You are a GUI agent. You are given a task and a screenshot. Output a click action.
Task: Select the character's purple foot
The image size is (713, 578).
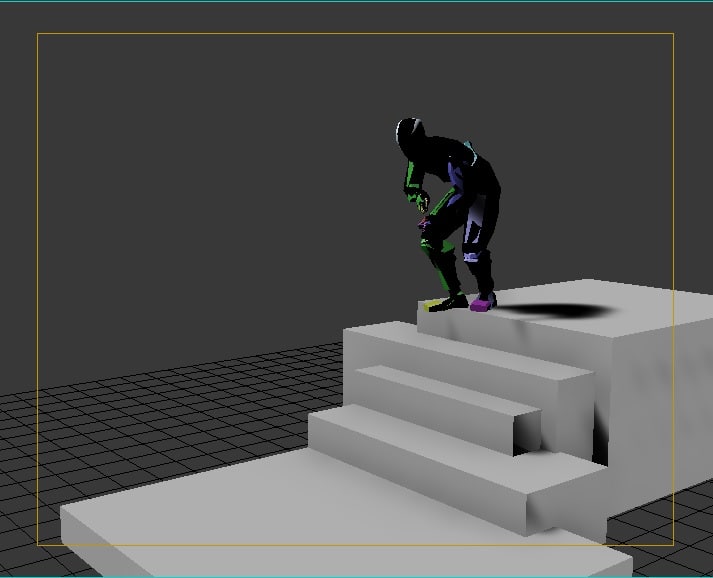coord(482,303)
